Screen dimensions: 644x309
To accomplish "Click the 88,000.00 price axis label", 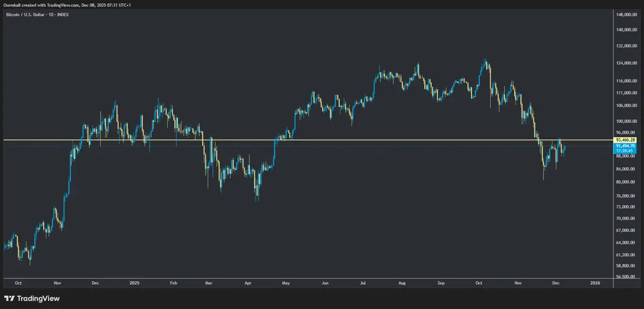I will click(625, 156).
